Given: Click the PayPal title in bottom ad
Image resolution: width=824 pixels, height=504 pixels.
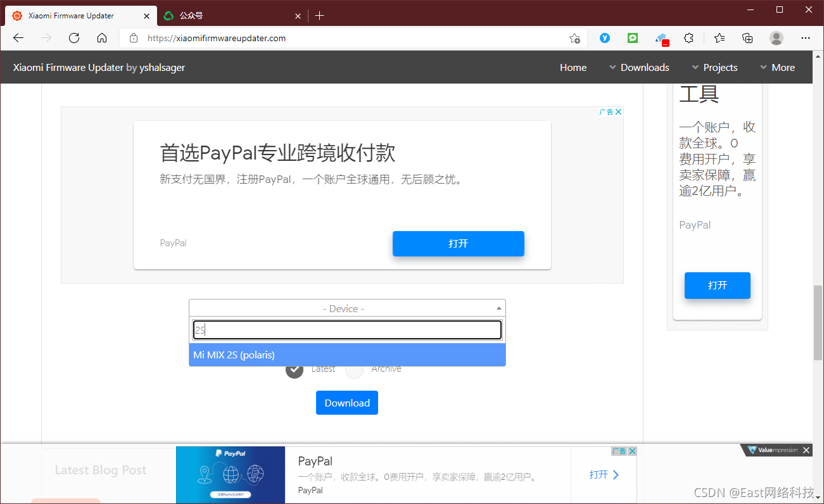Looking at the screenshot, I should click(x=315, y=461).
